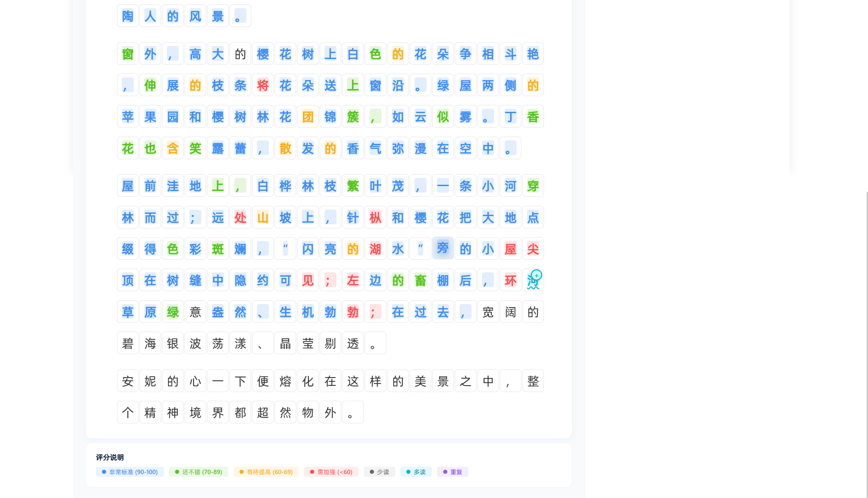Click the unscored 熔 character tile
Screen dimensions: 868x498
pos(285,381)
